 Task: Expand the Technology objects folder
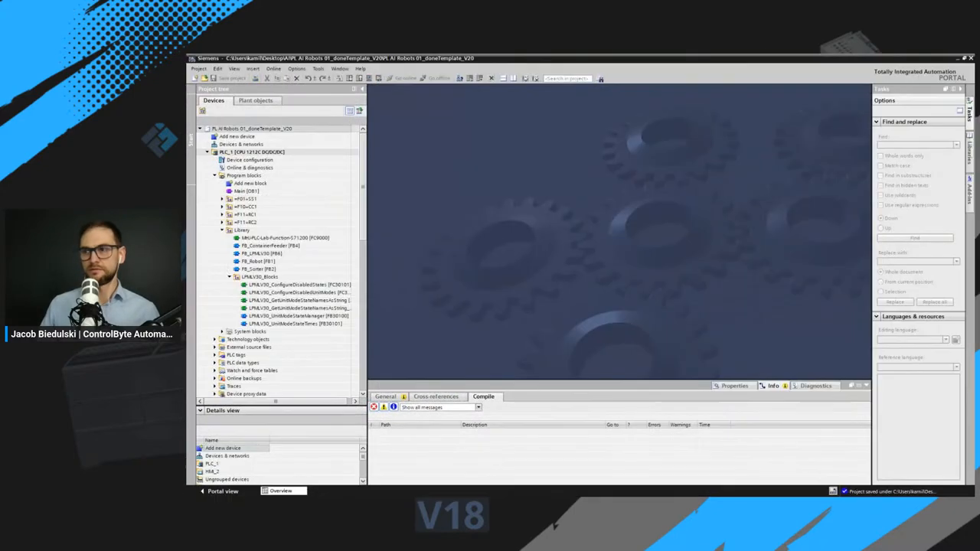tap(214, 339)
